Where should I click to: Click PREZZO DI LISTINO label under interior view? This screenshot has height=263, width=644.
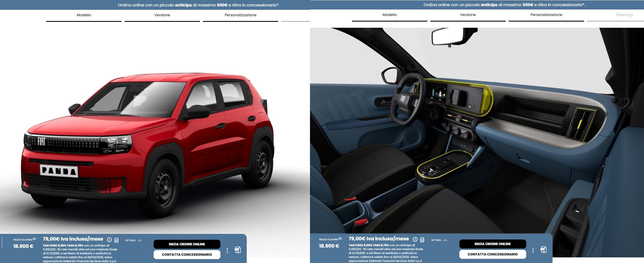click(330, 239)
